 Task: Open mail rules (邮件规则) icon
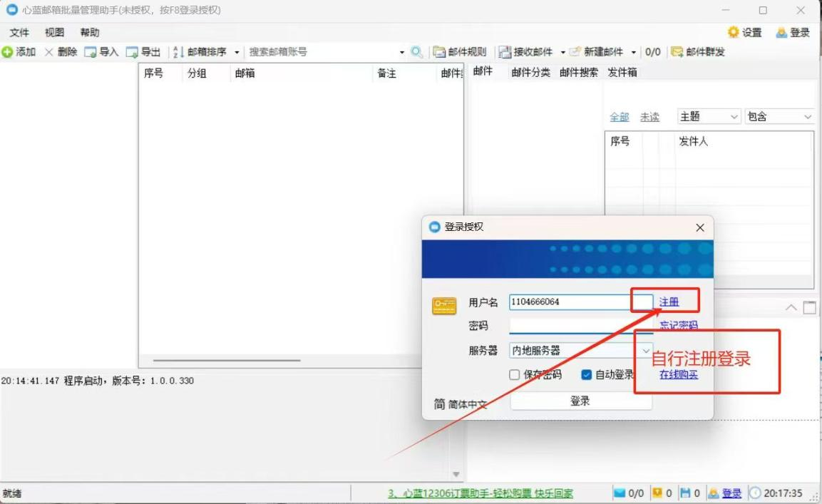(438, 52)
